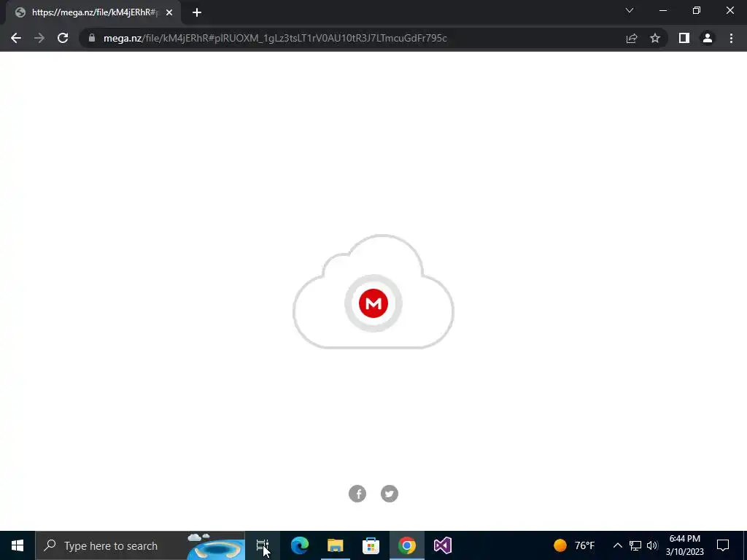Bookmark this tab with the star icon
The width and height of the screenshot is (747, 560).
655,38
